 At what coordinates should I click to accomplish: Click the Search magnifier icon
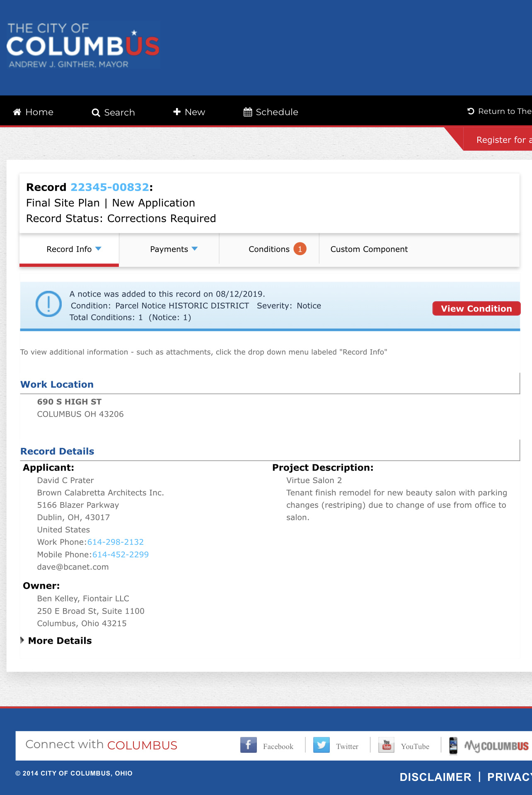click(x=96, y=113)
